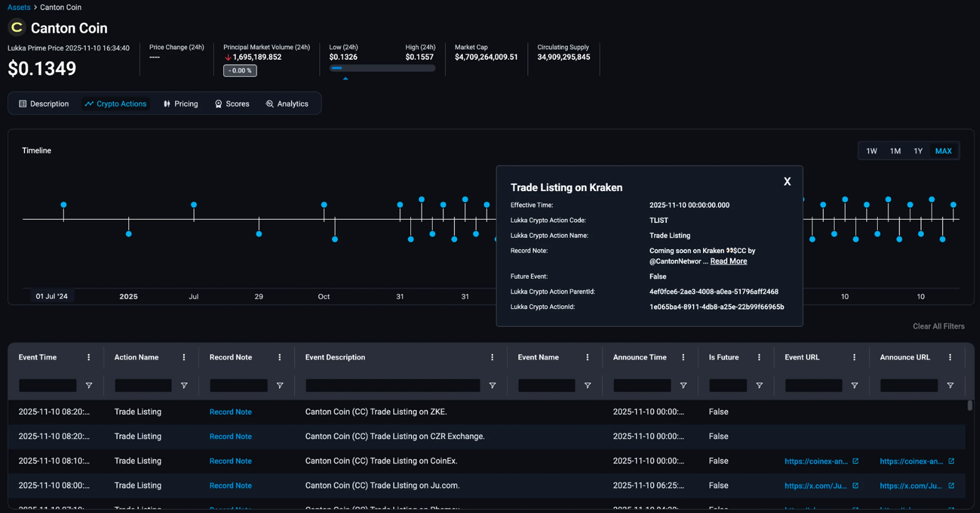980x513 pixels.
Task: Open the Record Note column options menu
Action: pos(280,357)
